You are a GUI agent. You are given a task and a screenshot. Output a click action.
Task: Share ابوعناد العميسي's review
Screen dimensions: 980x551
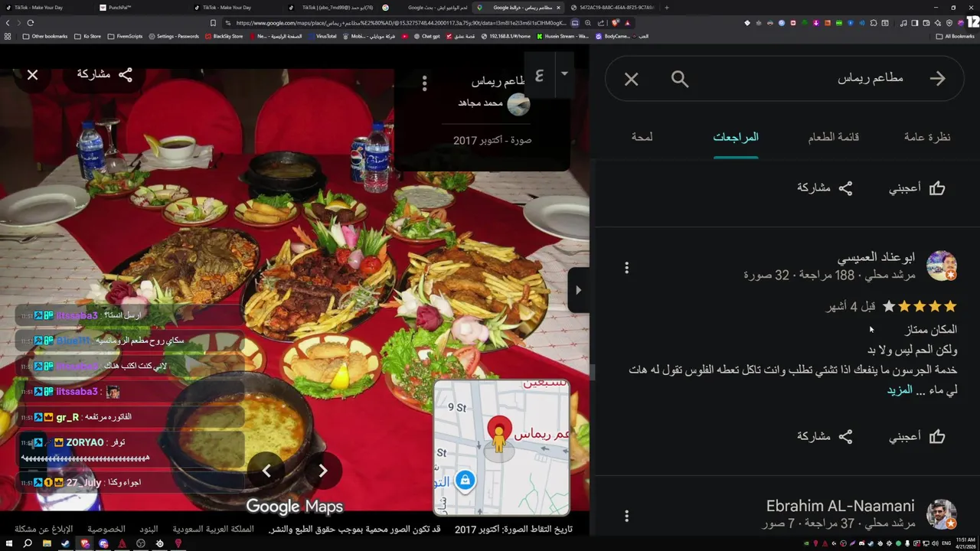825,437
